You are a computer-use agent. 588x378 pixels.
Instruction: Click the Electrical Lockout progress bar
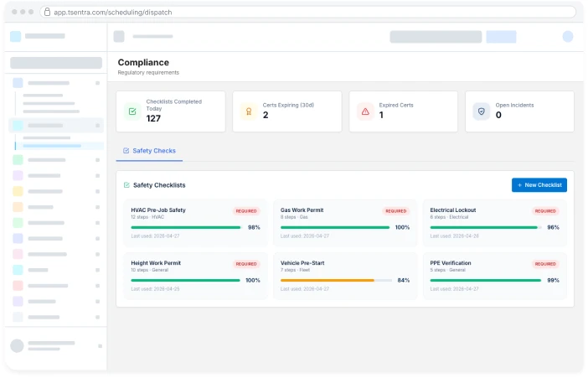[x=486, y=227]
